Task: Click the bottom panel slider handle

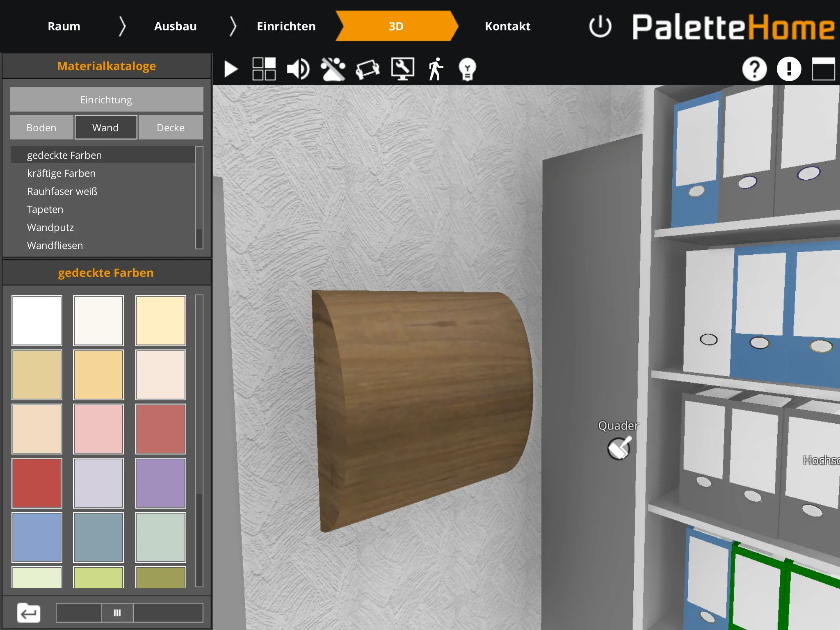Action: pyautogui.click(x=117, y=613)
